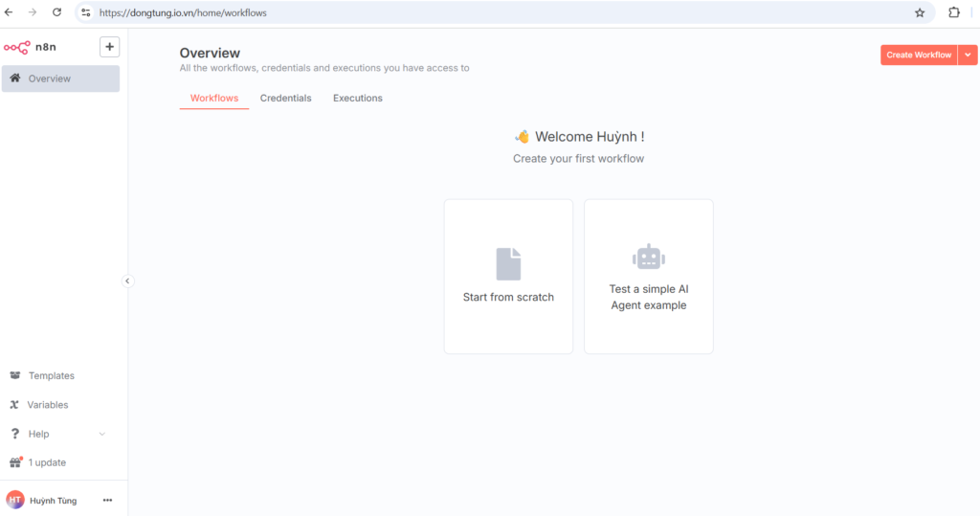Click the Create your first workflow text
The image size is (980, 516).
[x=579, y=159]
